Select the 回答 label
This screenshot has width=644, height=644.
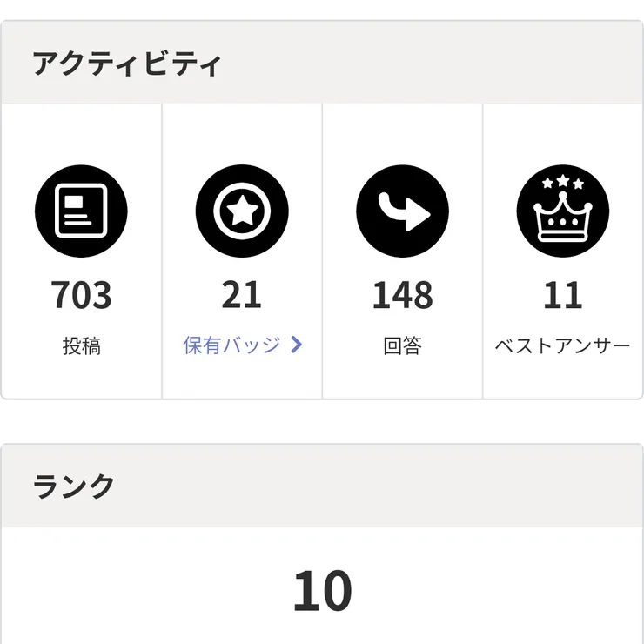pos(402,346)
